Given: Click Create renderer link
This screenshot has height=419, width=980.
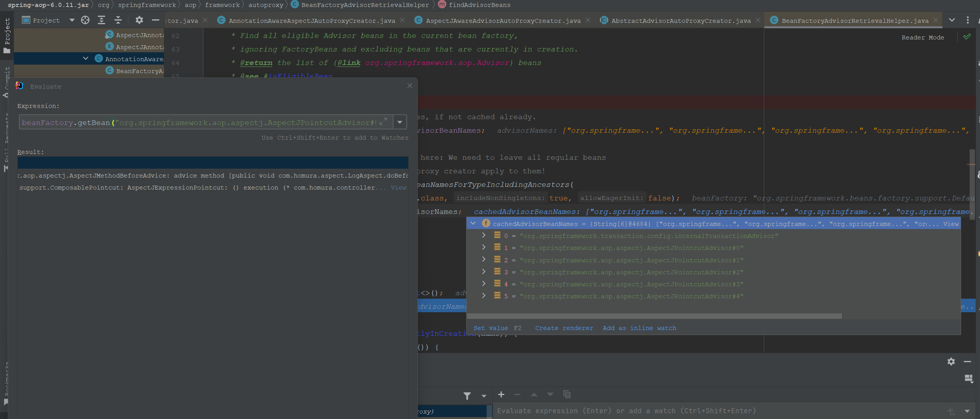Looking at the screenshot, I should point(564,328).
